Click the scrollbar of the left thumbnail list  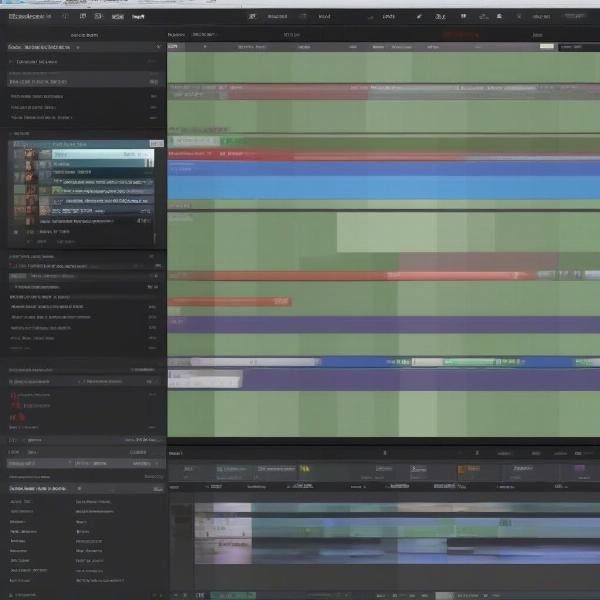pos(155,238)
